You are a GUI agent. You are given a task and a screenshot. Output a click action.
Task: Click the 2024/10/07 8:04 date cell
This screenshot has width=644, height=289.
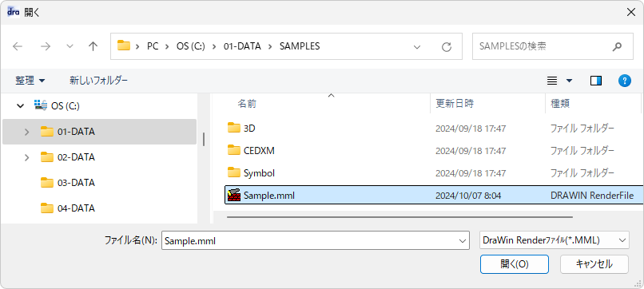point(468,196)
